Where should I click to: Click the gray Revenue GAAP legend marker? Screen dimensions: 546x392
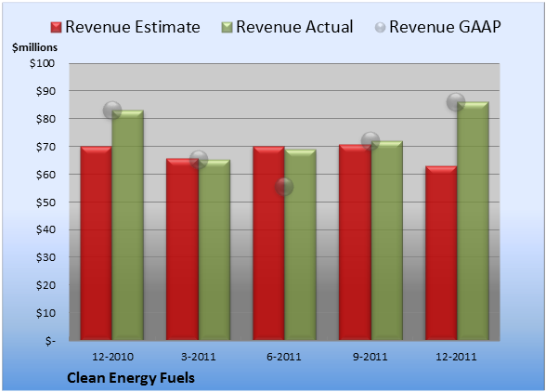point(381,28)
